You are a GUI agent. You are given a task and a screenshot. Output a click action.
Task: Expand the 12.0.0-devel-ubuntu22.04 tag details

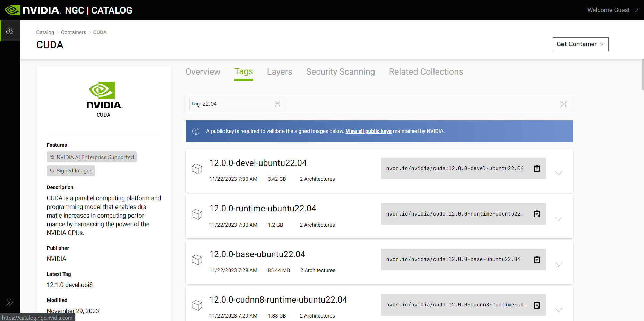tap(559, 173)
